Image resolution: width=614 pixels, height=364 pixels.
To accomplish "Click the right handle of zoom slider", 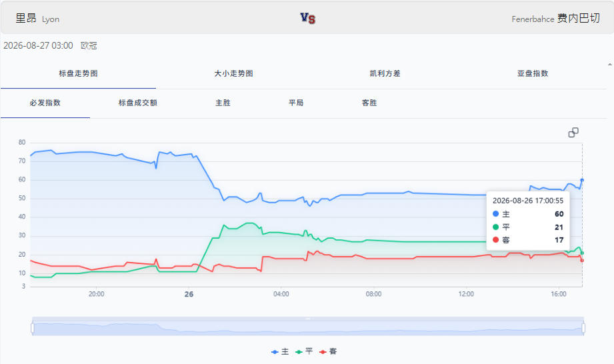I will 583,327.
